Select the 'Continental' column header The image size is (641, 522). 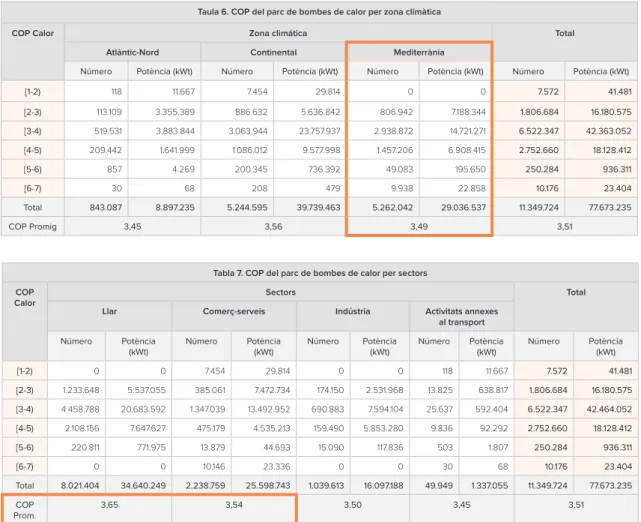pos(273,52)
